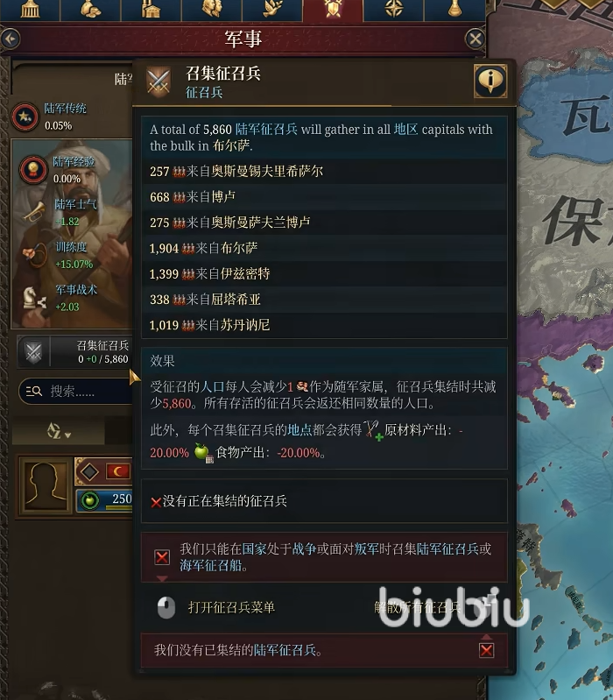Open the flask research tab icon
The width and height of the screenshot is (613, 700).
(x=454, y=9)
